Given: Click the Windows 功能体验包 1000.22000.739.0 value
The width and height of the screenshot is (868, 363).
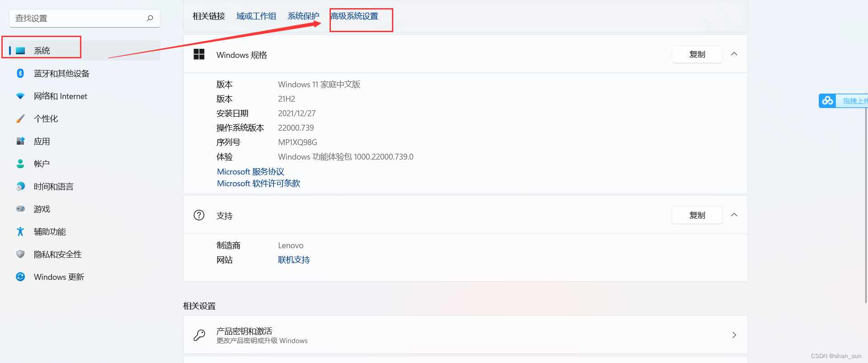Looking at the screenshot, I should [x=346, y=157].
